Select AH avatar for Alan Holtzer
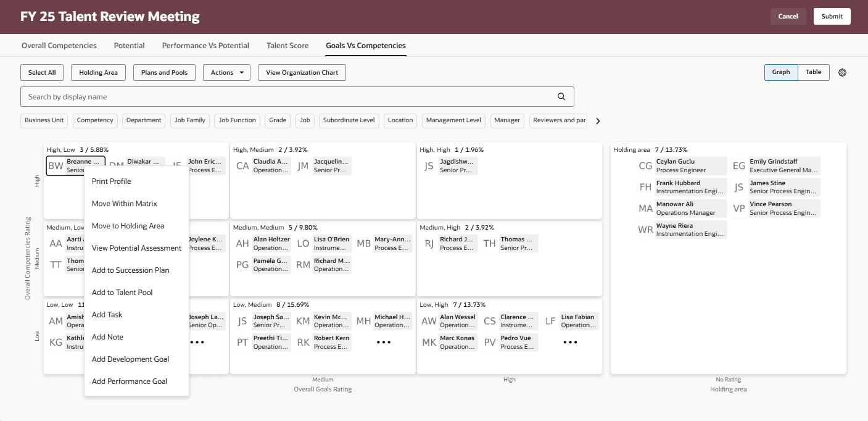 [x=242, y=243]
